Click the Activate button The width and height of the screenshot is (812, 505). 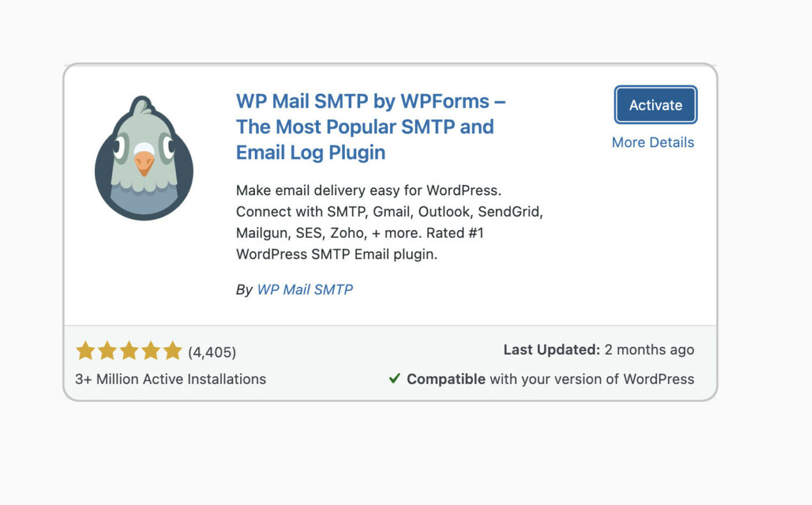[x=656, y=105]
